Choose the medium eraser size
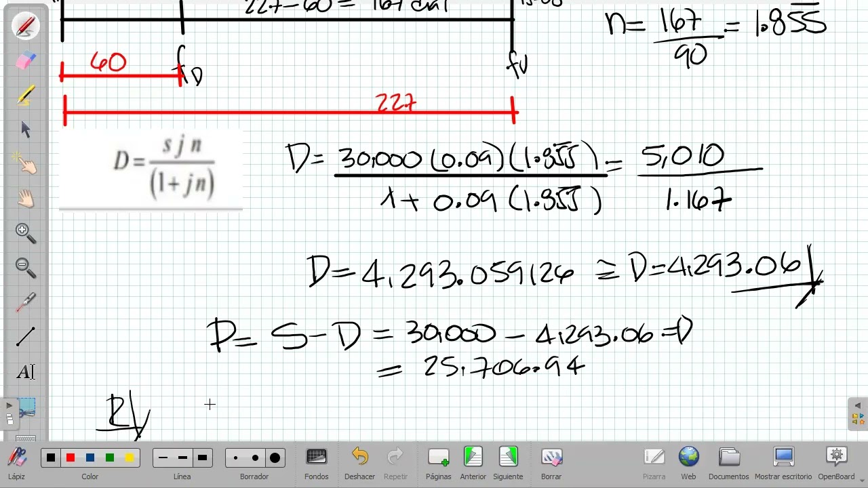Image resolution: width=868 pixels, height=488 pixels. (x=255, y=458)
